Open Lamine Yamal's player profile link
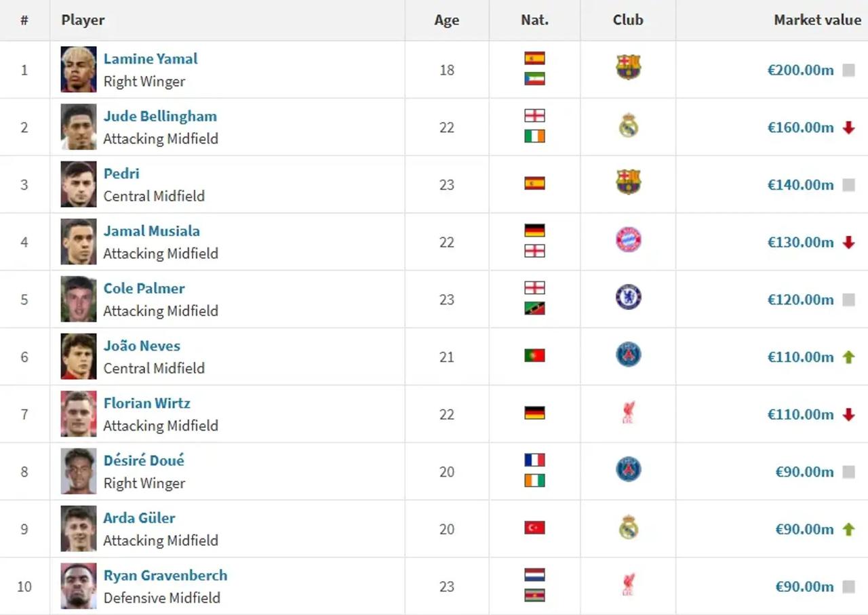Screen dimensions: 868x615 click(x=151, y=59)
